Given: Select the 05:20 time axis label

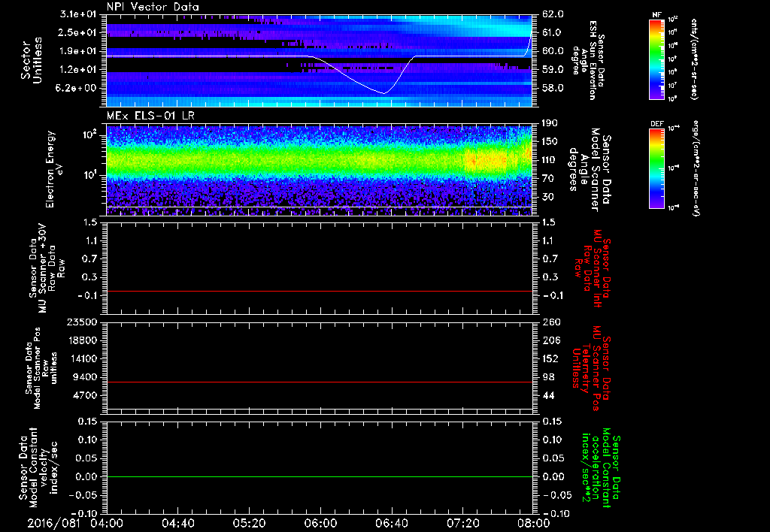Looking at the screenshot, I should [249, 522].
